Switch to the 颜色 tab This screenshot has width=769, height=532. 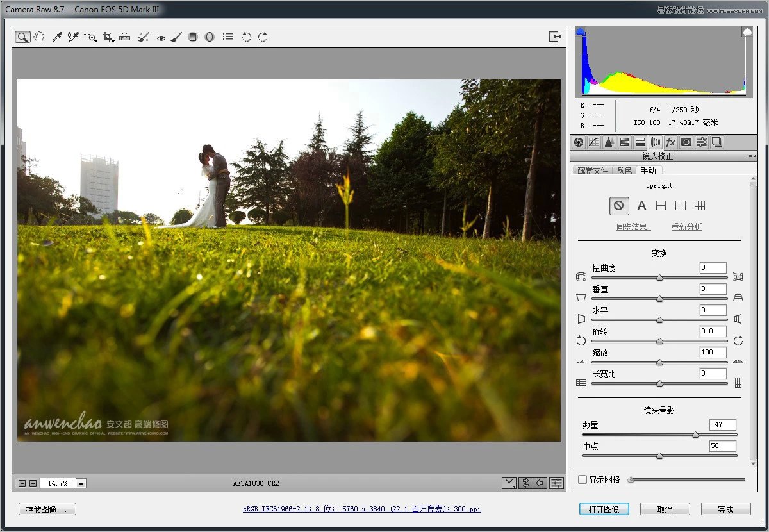point(624,170)
